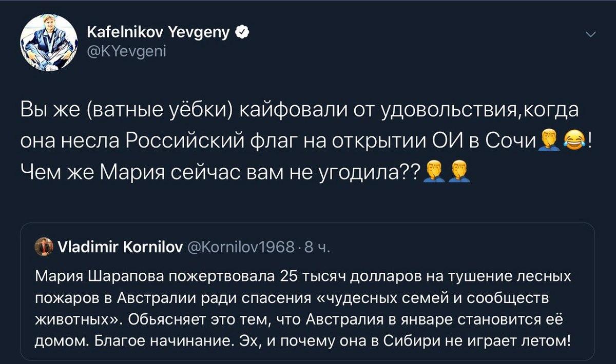Click the verified badge beside Kafelnikov Yevgeny
616x364 pixels.
pos(242,34)
